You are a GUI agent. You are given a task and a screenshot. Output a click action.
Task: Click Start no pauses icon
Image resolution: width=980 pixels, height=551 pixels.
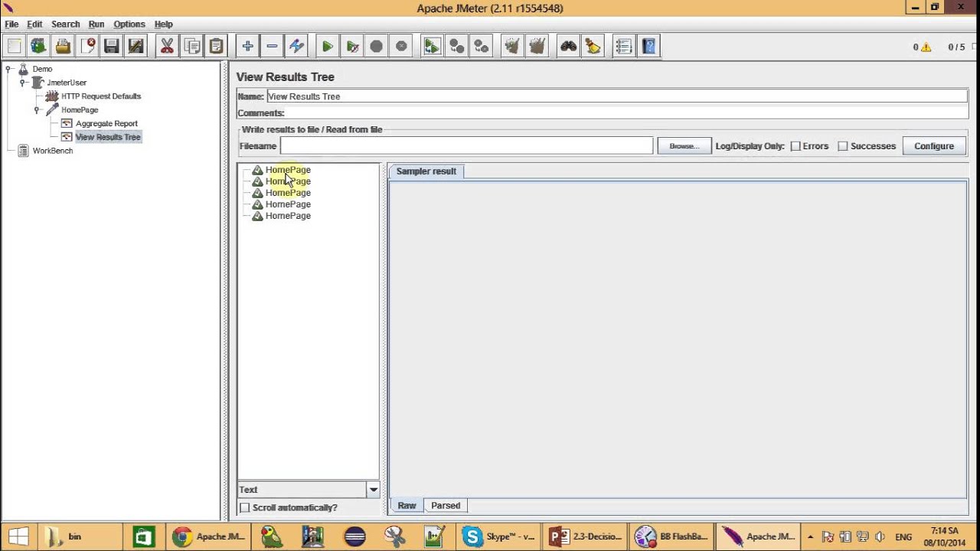pos(351,47)
